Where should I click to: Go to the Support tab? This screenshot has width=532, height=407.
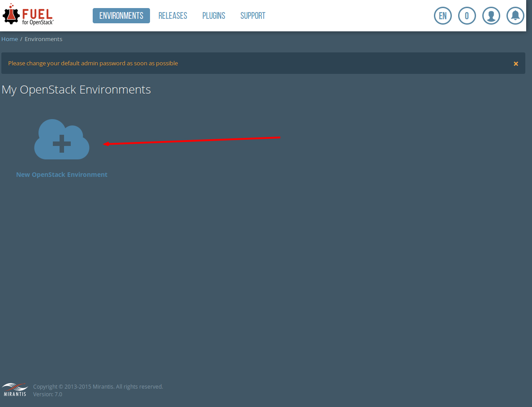point(253,16)
